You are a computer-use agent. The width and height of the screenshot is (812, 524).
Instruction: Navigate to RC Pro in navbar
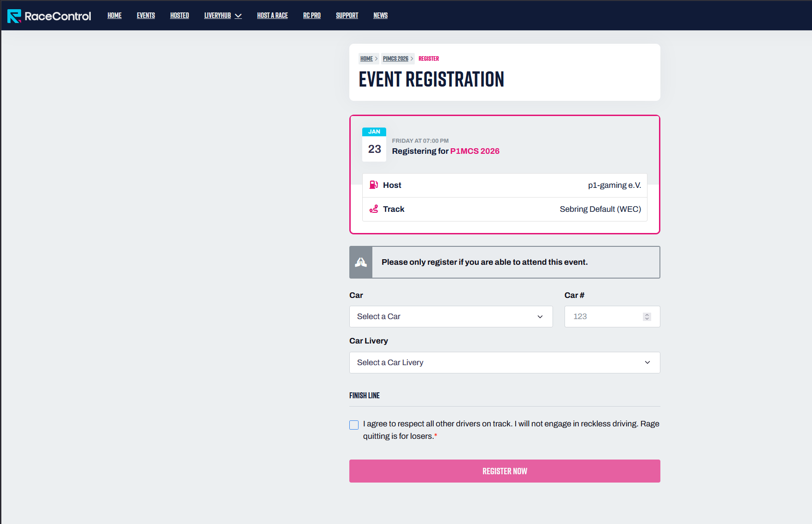[312, 16]
